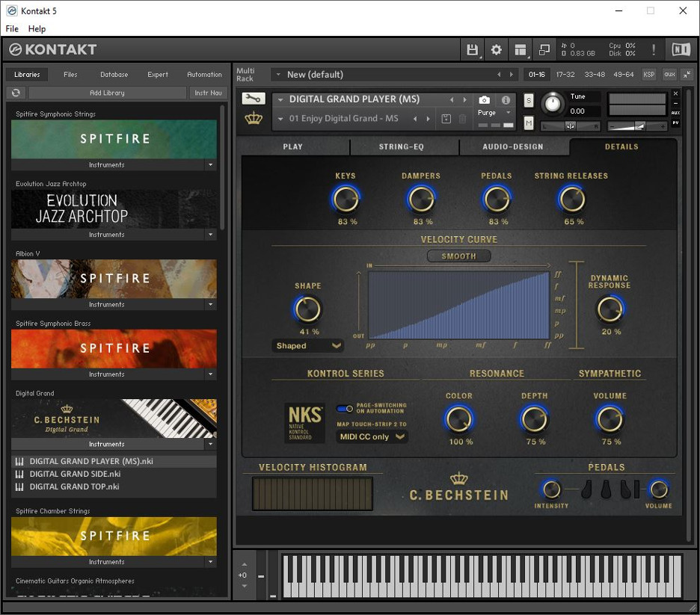700x615 pixels.
Task: Show rack page 17-32
Action: click(x=565, y=75)
